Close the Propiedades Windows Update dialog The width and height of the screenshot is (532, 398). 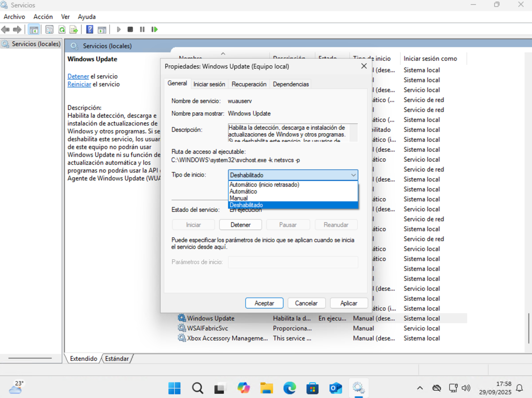pos(364,66)
